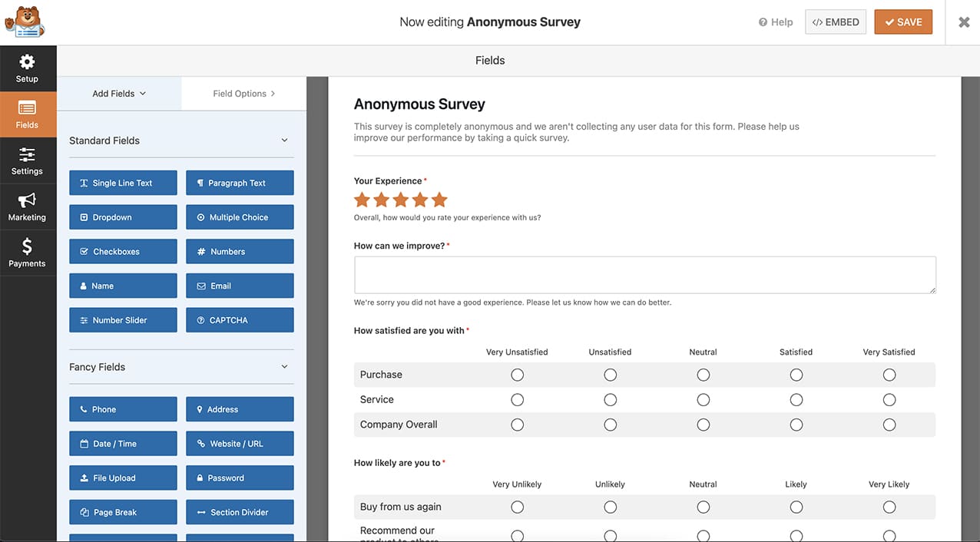Select Very Satisfied for Purchase

[889, 375]
